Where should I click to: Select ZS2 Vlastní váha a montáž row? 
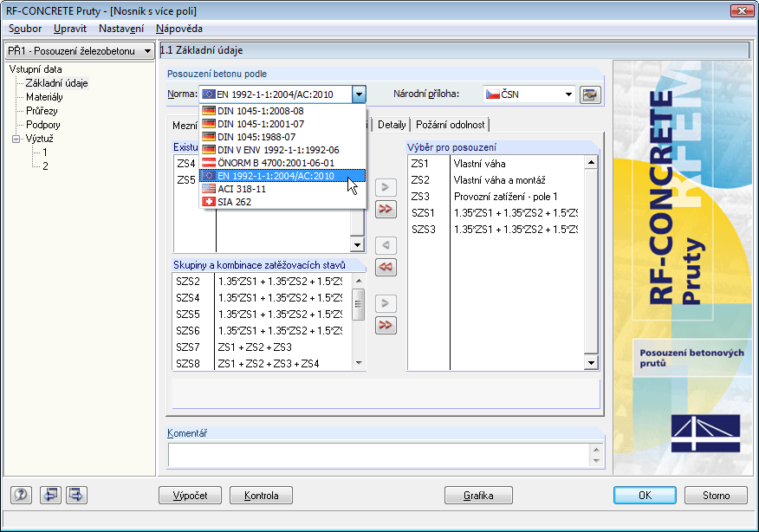click(496, 180)
